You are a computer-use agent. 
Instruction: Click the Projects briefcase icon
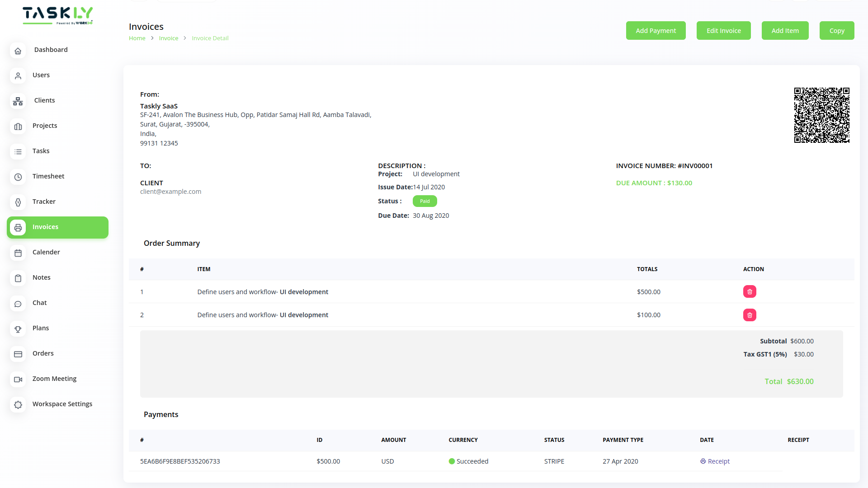pos(18,127)
